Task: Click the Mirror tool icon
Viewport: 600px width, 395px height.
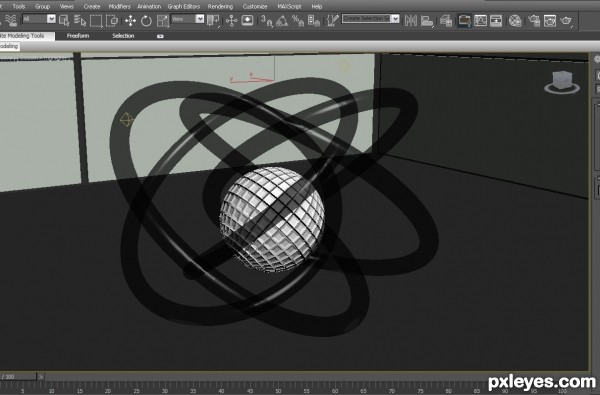Action: coord(411,20)
